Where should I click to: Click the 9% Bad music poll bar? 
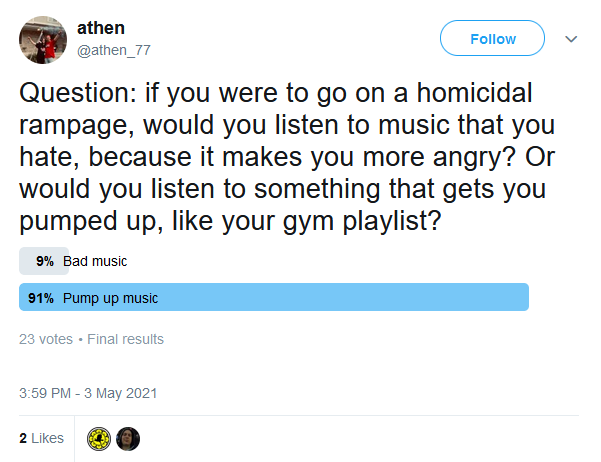coord(44,261)
